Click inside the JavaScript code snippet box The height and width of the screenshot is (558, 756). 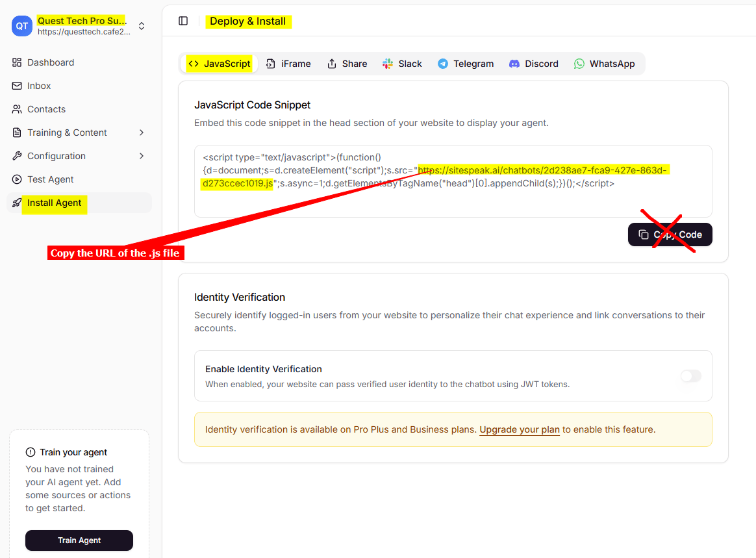(x=453, y=181)
